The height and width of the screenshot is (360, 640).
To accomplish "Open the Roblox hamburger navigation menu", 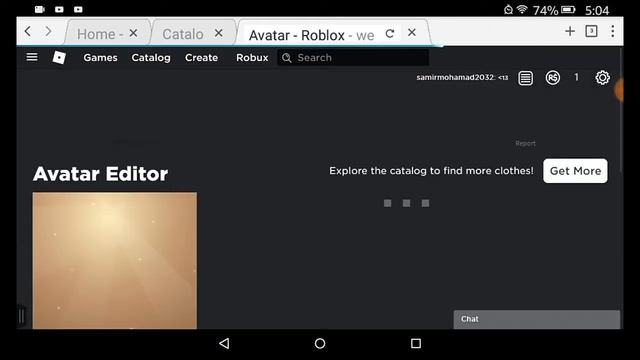I will 32,57.
